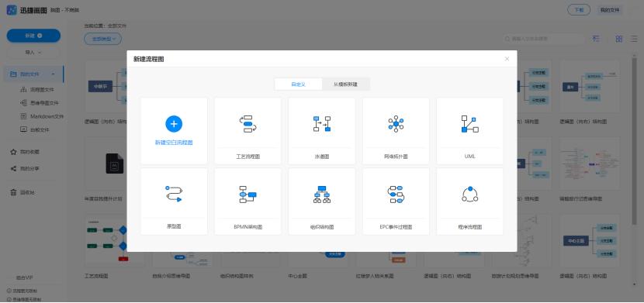This screenshot has width=644, height=303.
Task: Go to 我的收藏 favorites
Action: [25, 152]
